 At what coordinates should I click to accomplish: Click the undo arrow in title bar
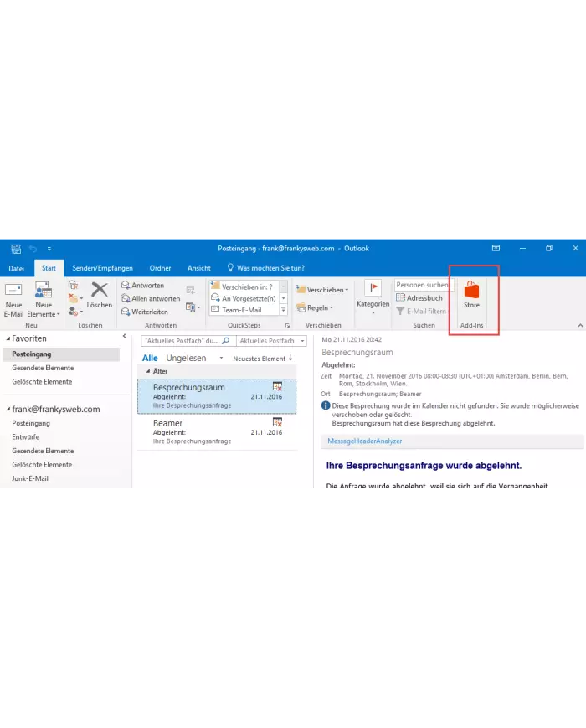[x=33, y=249]
